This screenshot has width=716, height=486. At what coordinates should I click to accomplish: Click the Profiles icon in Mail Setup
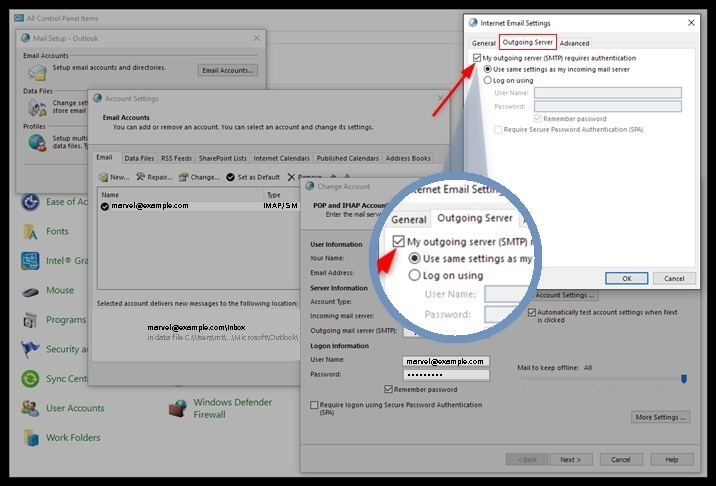pos(37,143)
